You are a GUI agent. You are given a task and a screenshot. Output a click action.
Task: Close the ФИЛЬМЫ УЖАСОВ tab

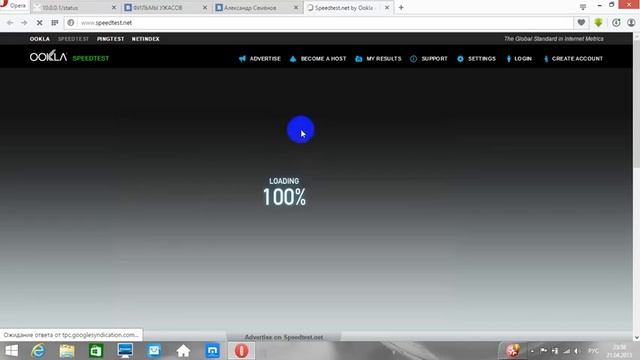pos(205,8)
